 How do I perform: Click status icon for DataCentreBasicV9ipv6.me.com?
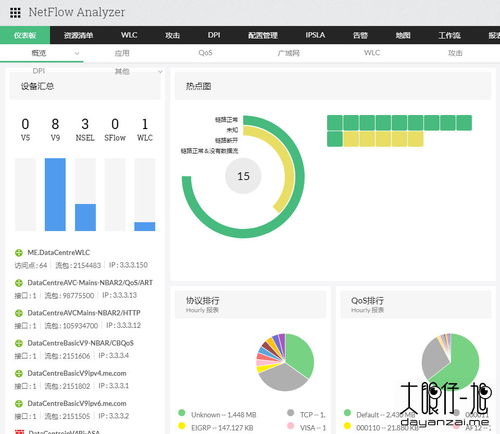[19, 404]
